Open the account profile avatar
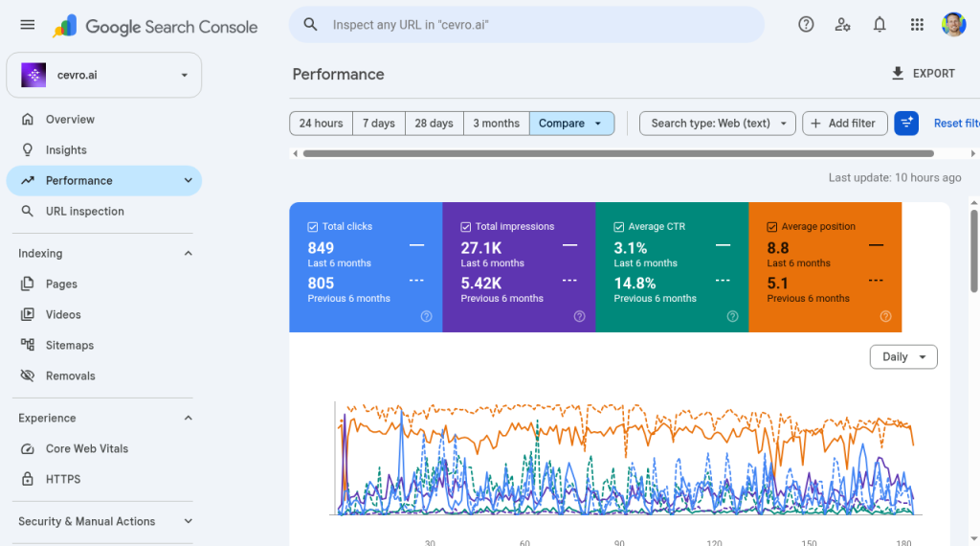The width and height of the screenshot is (980, 546). click(x=954, y=25)
